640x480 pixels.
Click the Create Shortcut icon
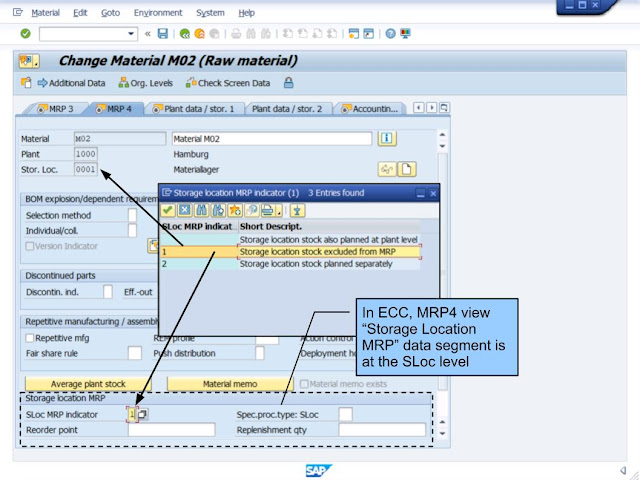click(369, 34)
